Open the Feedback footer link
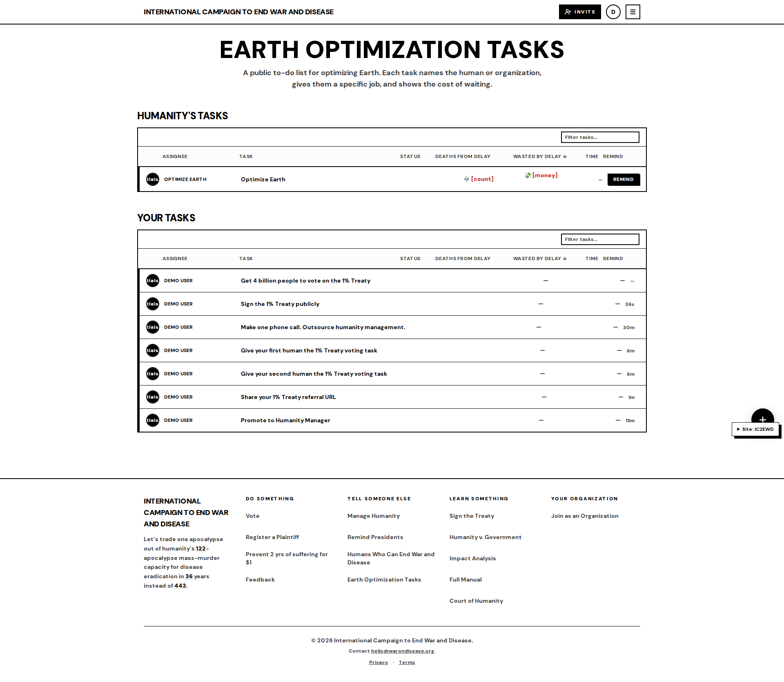 click(x=260, y=579)
